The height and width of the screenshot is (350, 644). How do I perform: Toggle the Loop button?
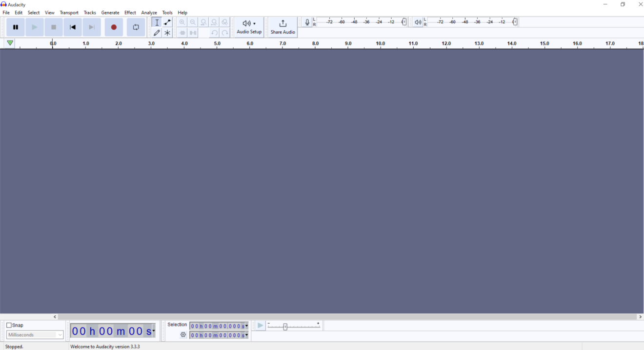(136, 27)
